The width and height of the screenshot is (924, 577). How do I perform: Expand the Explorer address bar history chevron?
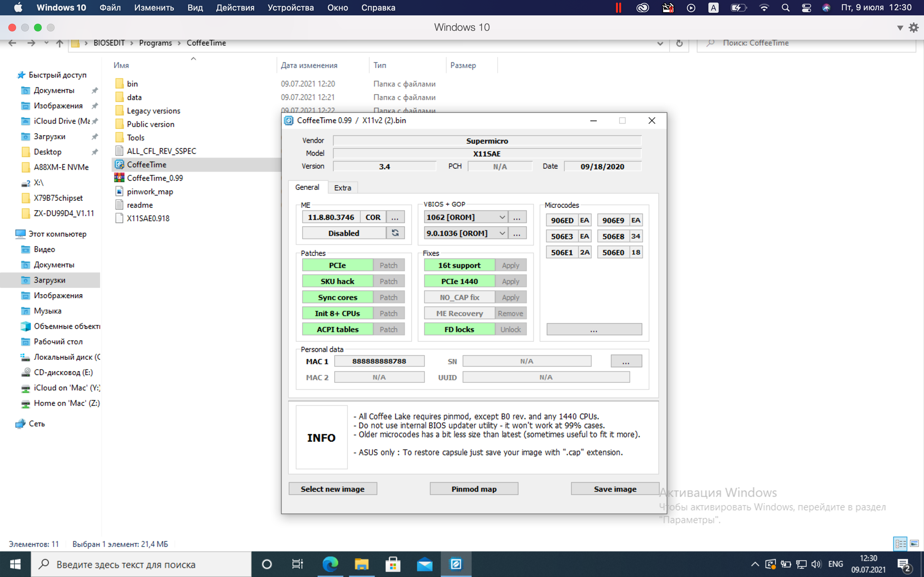pos(660,43)
